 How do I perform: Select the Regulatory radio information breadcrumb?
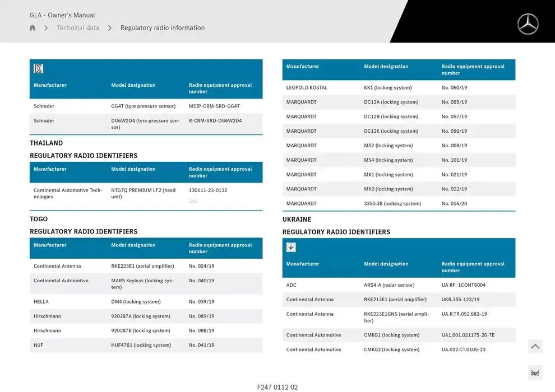pos(163,28)
